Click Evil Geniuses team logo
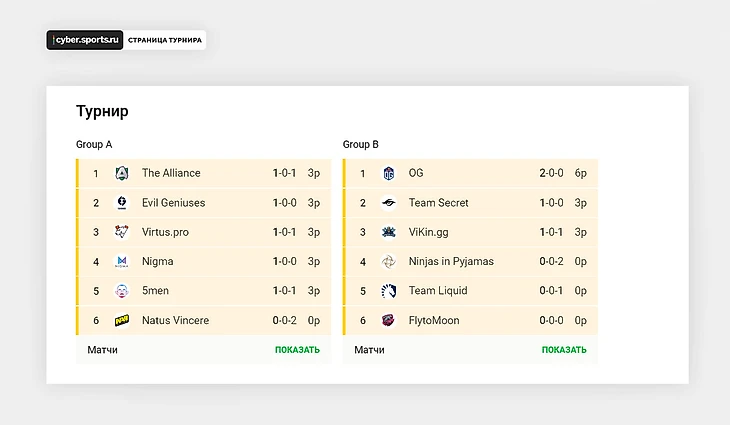Viewport: 730px width, 425px height. [122, 202]
